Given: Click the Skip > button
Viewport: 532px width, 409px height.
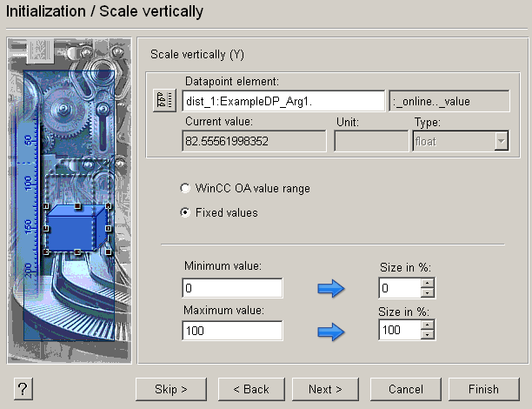Looking at the screenshot, I should 170,389.
